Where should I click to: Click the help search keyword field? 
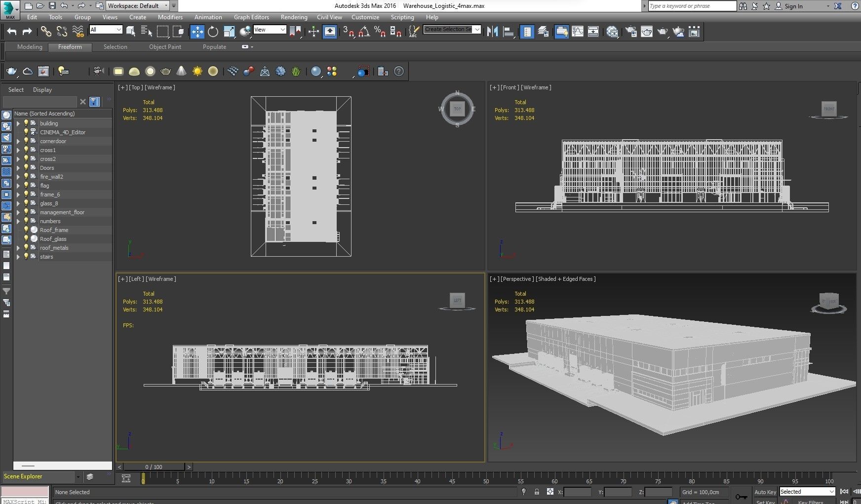[x=692, y=6]
